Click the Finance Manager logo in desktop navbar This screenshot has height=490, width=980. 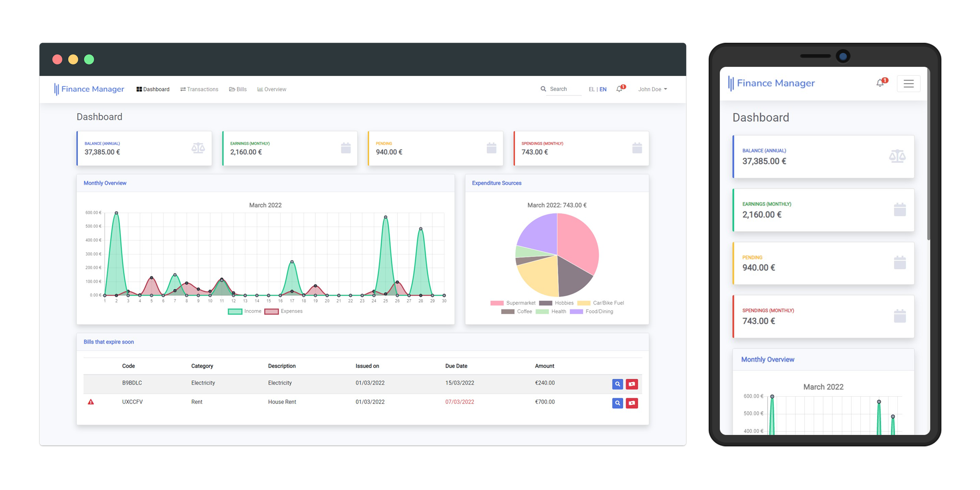(89, 89)
